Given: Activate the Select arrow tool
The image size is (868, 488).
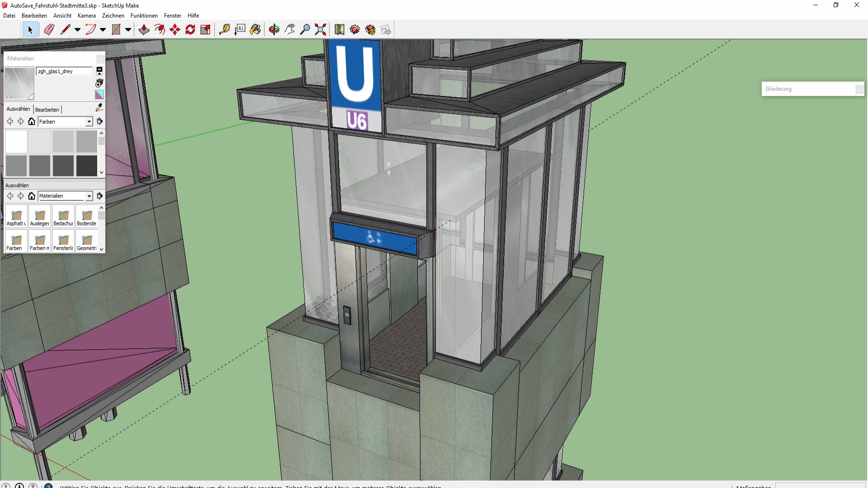Looking at the screenshot, I should (30, 30).
